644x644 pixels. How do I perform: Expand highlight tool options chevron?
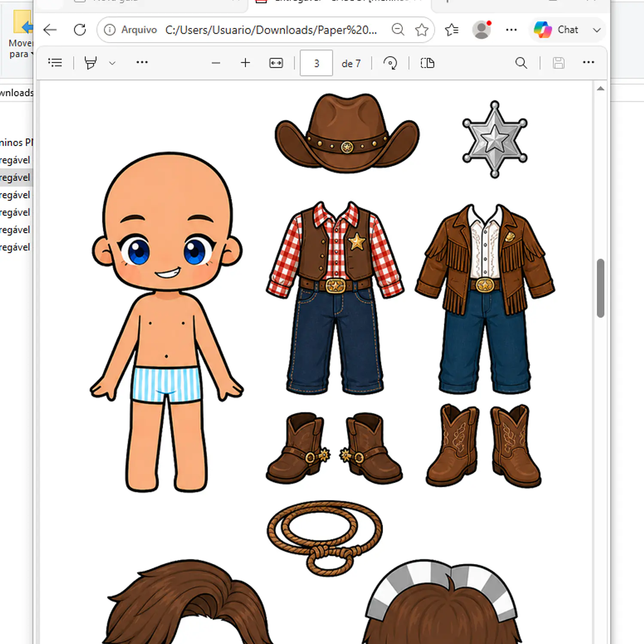[x=112, y=63]
